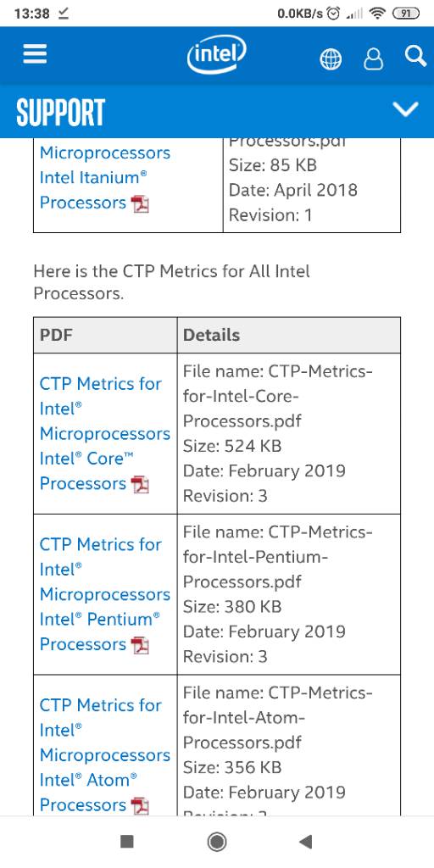The width and height of the screenshot is (434, 868).
Task: Tap the Itanium Processors PDF icon
Action: click(140, 204)
